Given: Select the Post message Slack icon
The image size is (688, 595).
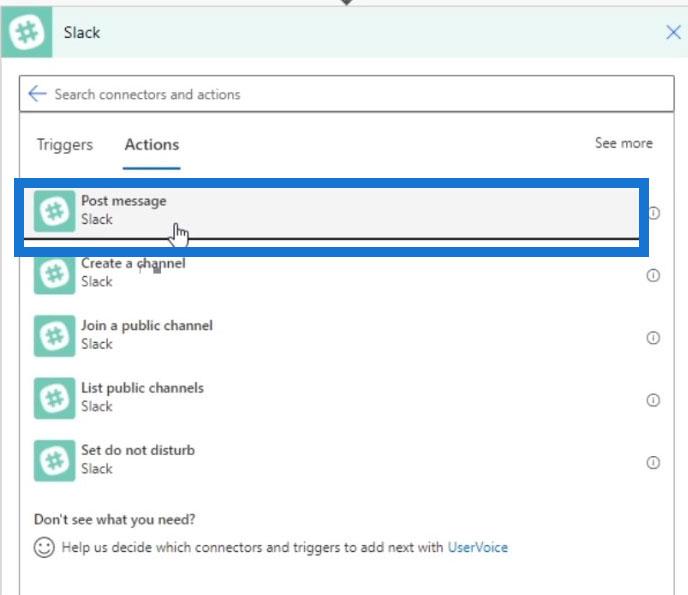Looking at the screenshot, I should click(x=54, y=211).
